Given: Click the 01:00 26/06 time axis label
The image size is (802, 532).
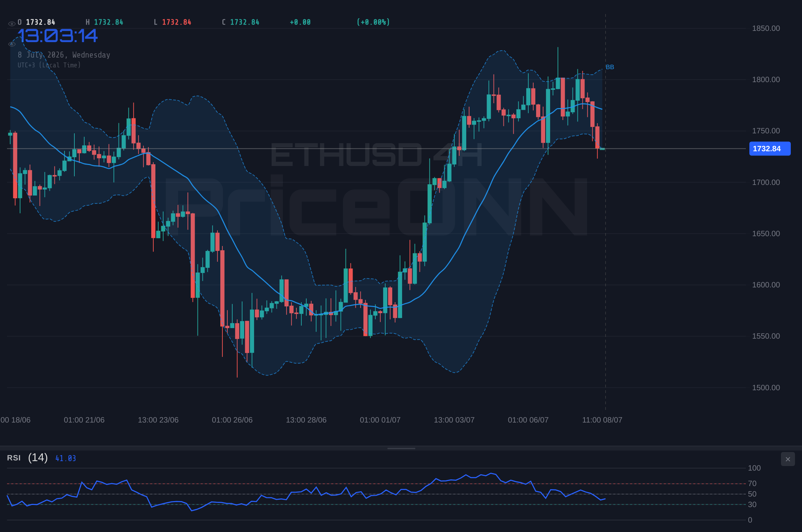Looking at the screenshot, I should click(x=232, y=420).
